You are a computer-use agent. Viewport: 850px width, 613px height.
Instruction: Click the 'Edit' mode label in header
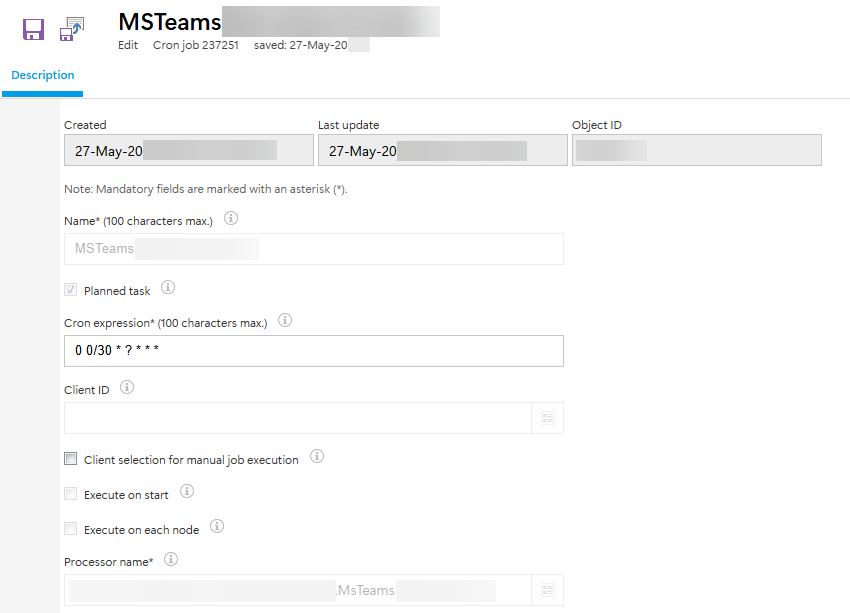point(128,45)
